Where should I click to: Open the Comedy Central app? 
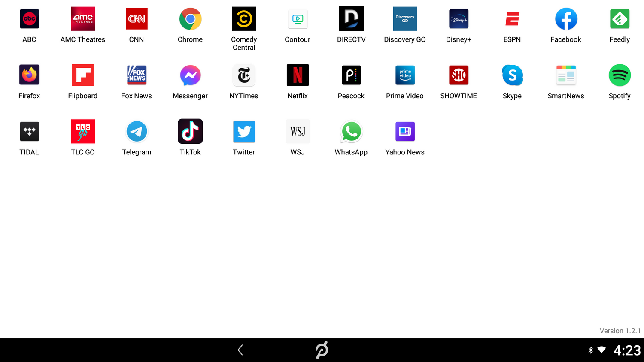(244, 19)
